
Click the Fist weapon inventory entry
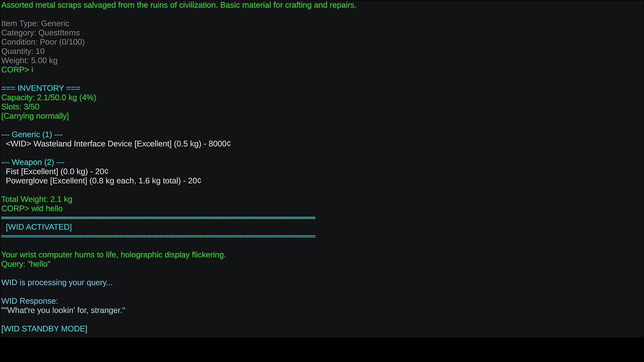pyautogui.click(x=57, y=172)
